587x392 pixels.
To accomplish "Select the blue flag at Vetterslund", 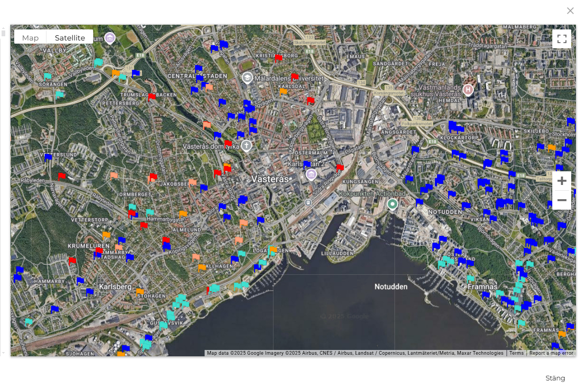I will pos(48,157).
